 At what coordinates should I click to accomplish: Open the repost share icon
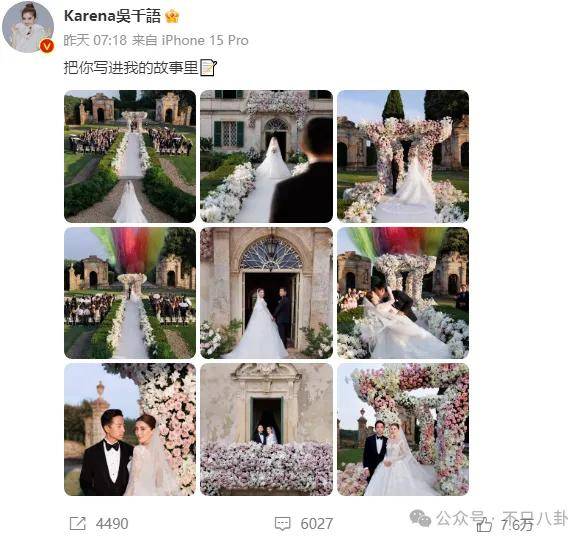(78, 523)
